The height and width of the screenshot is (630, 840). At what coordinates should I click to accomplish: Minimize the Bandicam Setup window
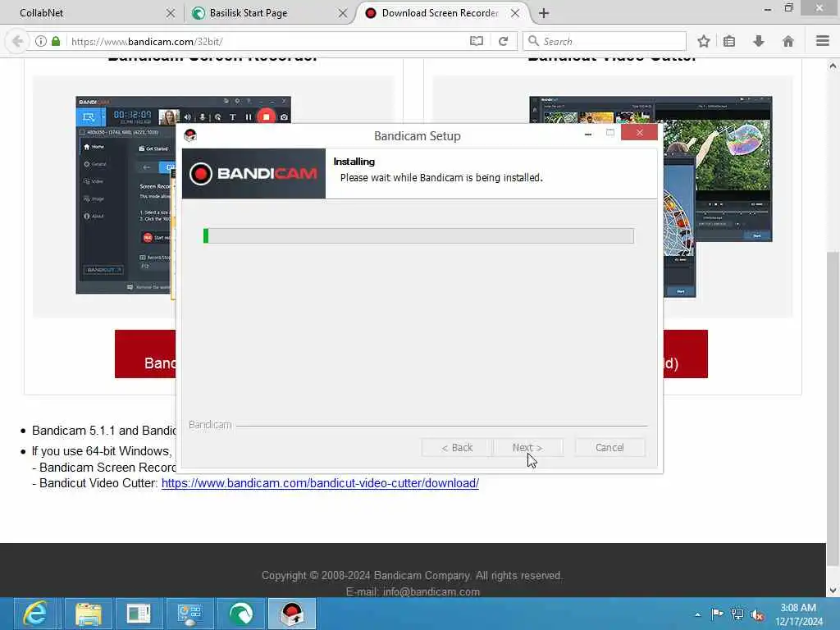588,134
